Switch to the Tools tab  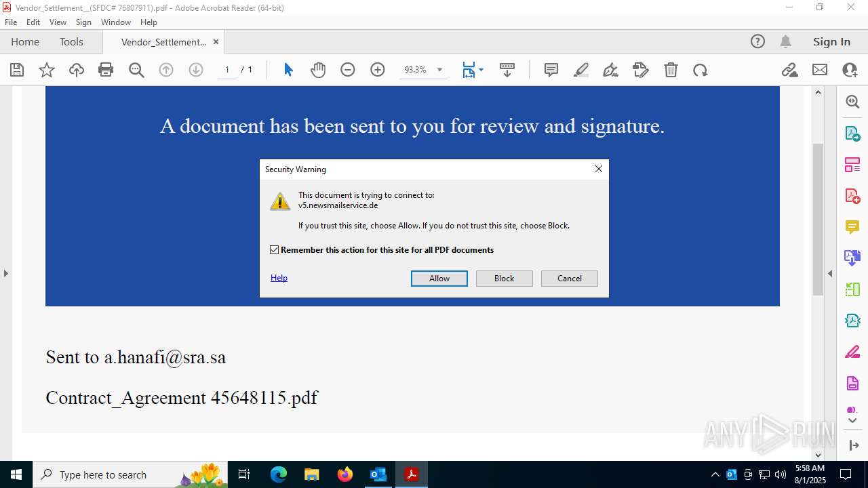click(71, 41)
